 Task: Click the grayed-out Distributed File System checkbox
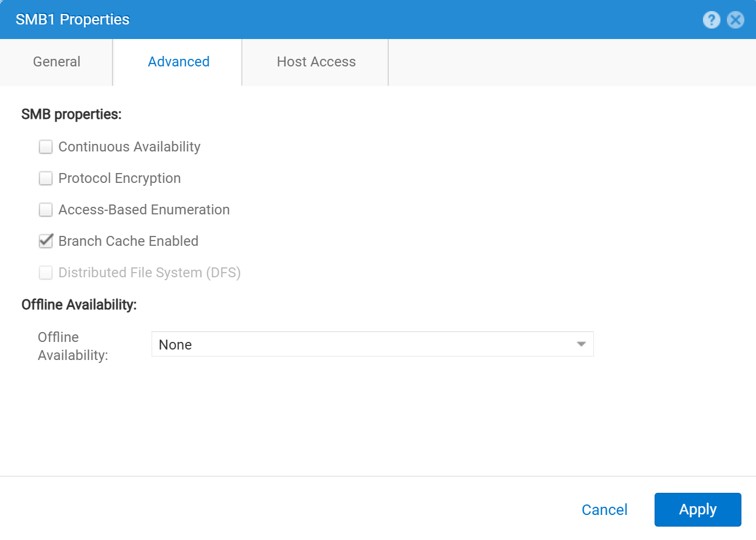(45, 273)
